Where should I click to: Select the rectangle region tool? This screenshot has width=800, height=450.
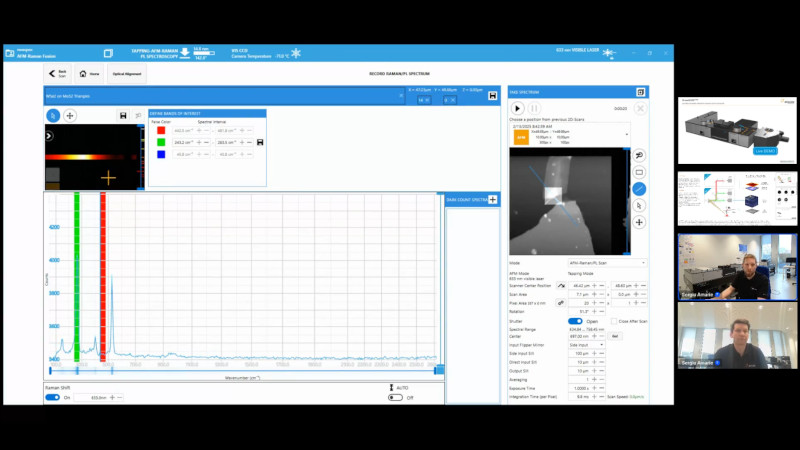pos(640,172)
